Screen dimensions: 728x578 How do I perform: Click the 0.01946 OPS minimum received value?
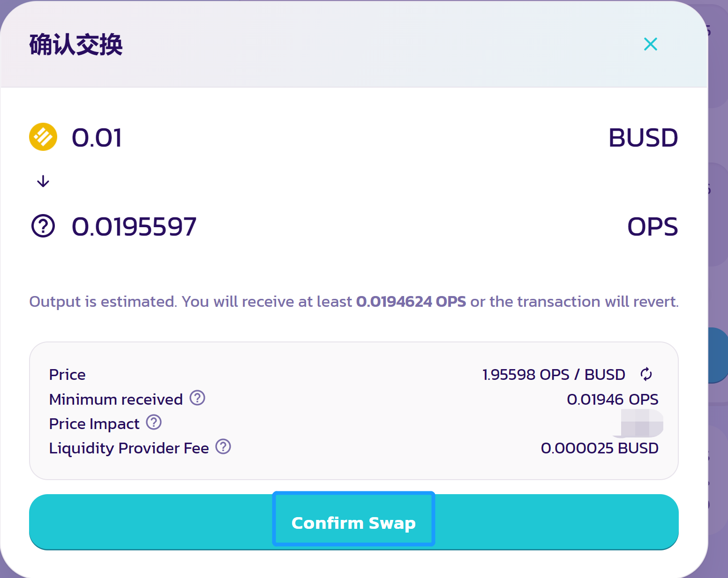click(x=612, y=400)
